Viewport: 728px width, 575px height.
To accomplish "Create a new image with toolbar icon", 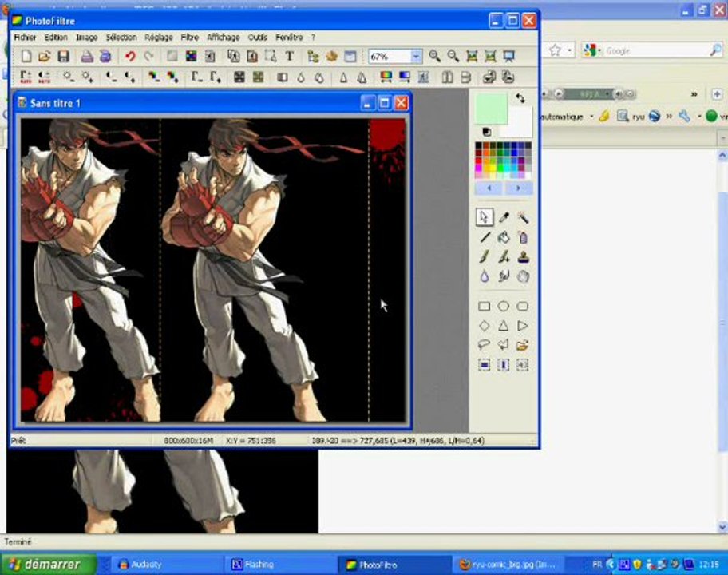I will tap(26, 56).
